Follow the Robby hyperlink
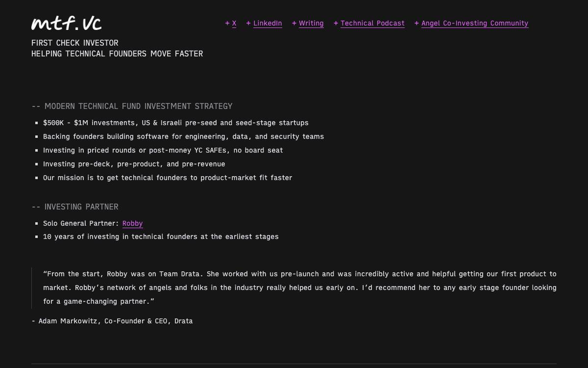Screen dimensions: 588x368 [x=132, y=223]
